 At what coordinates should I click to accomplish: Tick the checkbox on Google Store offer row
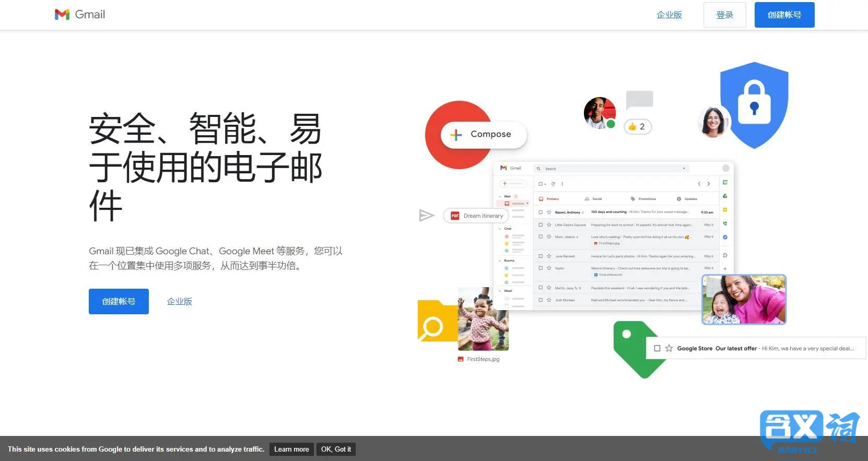coord(658,348)
